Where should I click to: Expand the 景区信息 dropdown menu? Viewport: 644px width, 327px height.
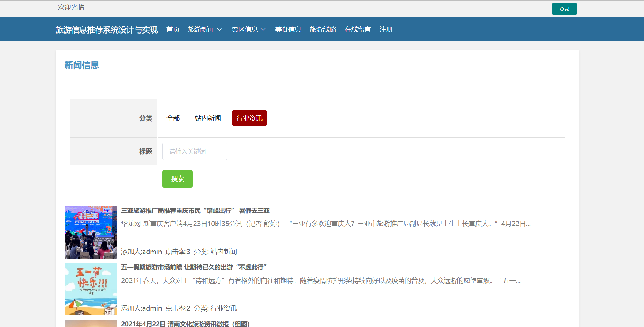[x=249, y=29]
